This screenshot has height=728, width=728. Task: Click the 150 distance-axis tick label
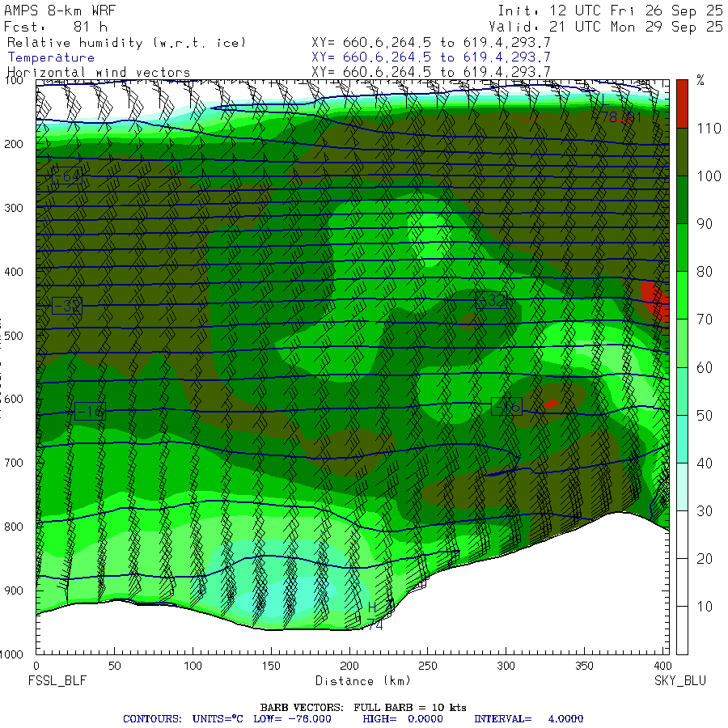pyautogui.click(x=271, y=667)
